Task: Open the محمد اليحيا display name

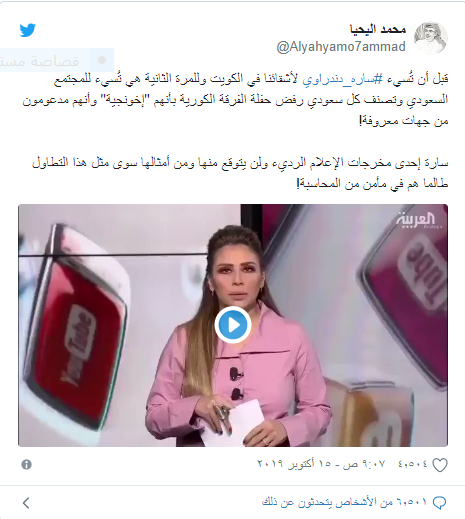Action: pyautogui.click(x=378, y=29)
